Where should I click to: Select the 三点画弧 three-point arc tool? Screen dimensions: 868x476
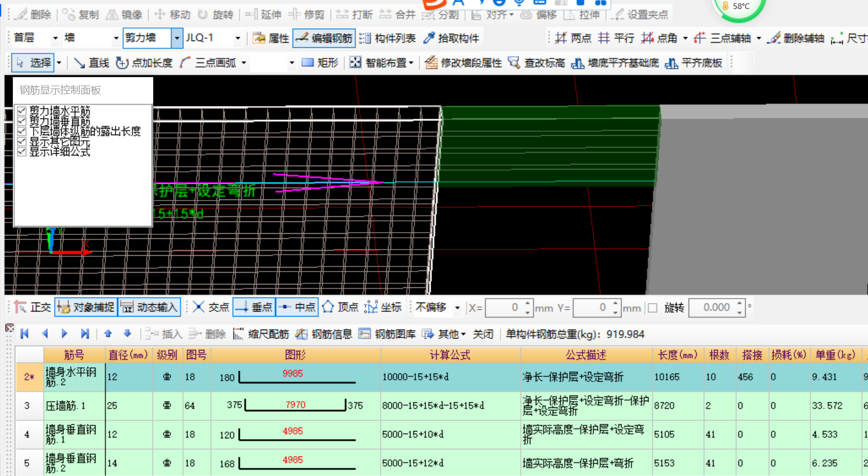[x=208, y=63]
